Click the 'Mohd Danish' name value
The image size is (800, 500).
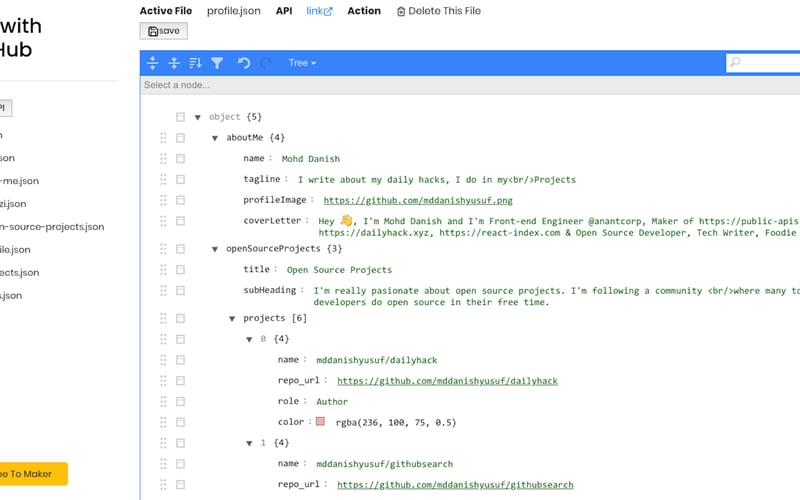pos(311,159)
